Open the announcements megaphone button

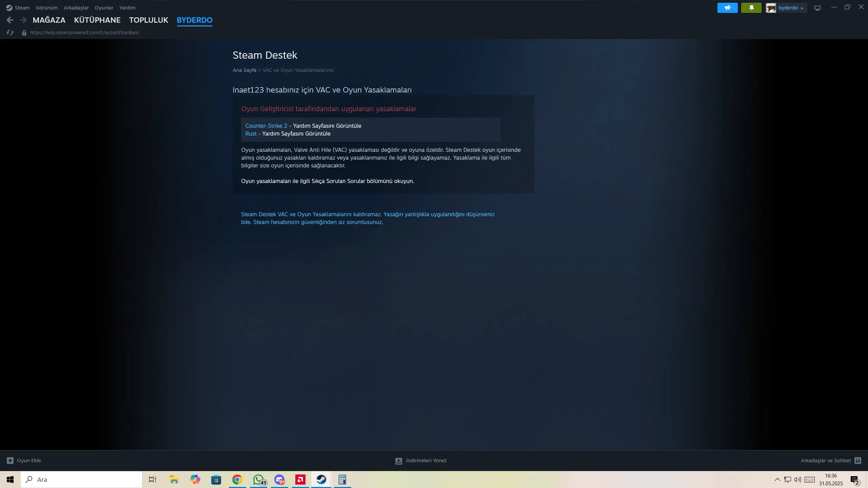point(727,8)
